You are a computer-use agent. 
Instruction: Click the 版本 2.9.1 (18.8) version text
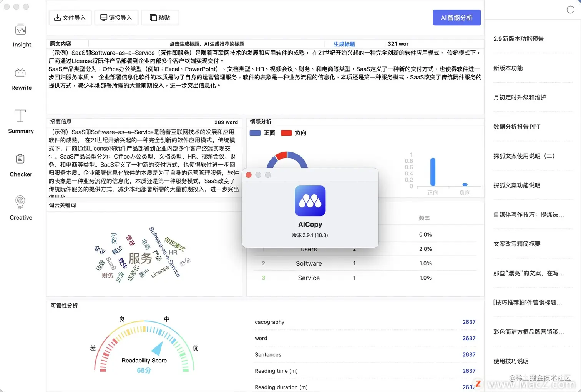point(310,235)
